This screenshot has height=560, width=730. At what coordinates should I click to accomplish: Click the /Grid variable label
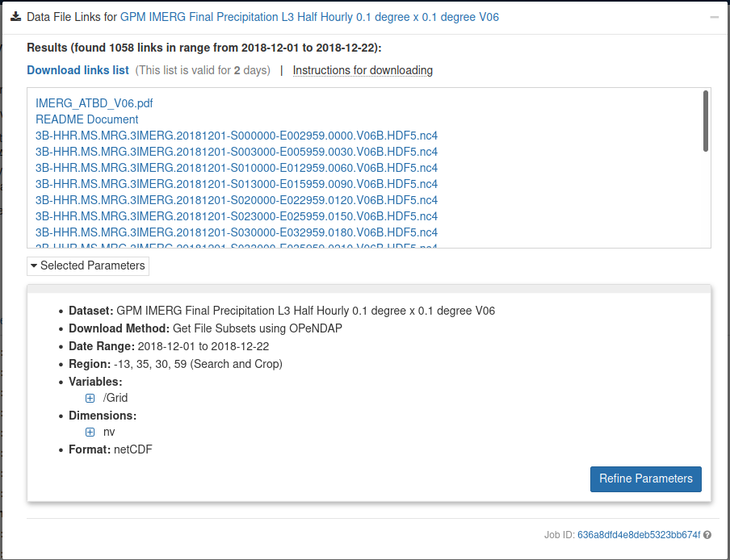click(x=115, y=398)
